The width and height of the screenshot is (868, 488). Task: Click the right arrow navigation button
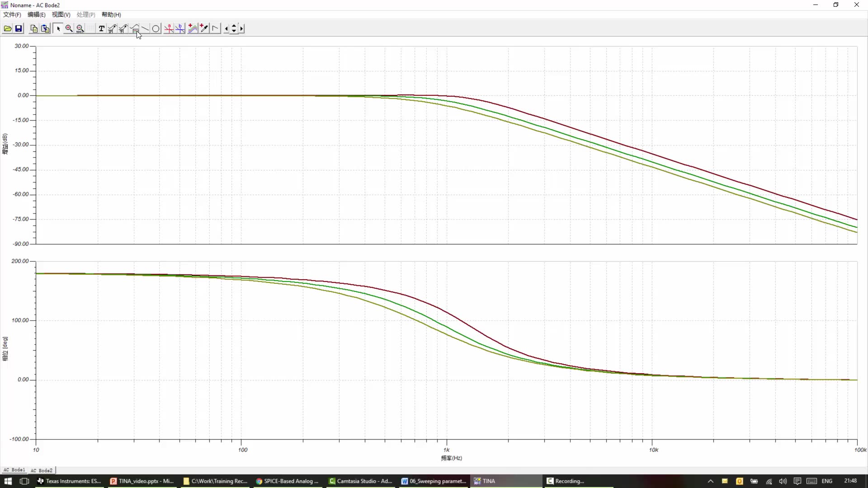(241, 28)
